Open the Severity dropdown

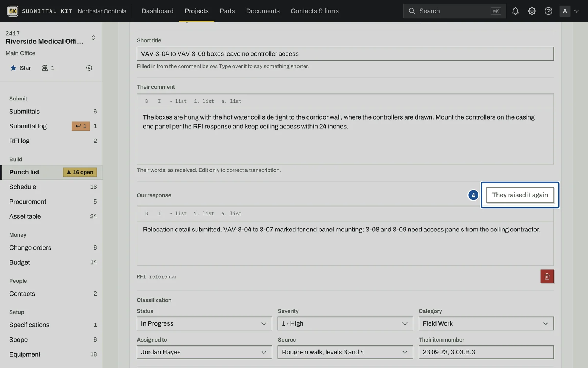click(x=345, y=323)
